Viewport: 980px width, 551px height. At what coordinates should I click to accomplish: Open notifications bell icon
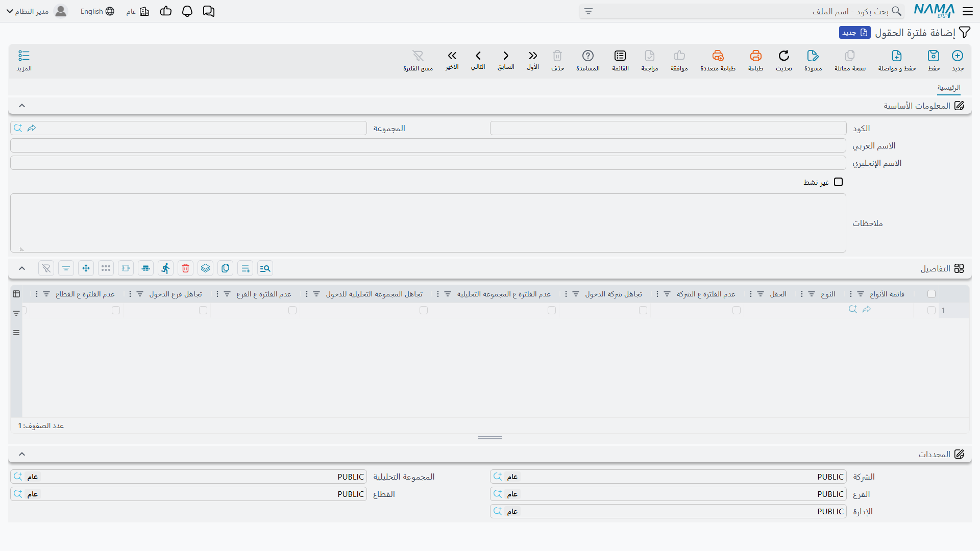point(187,11)
